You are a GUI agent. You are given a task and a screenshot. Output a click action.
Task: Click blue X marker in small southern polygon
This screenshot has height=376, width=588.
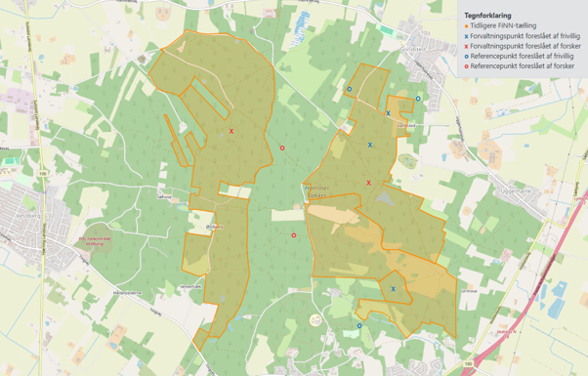(393, 289)
